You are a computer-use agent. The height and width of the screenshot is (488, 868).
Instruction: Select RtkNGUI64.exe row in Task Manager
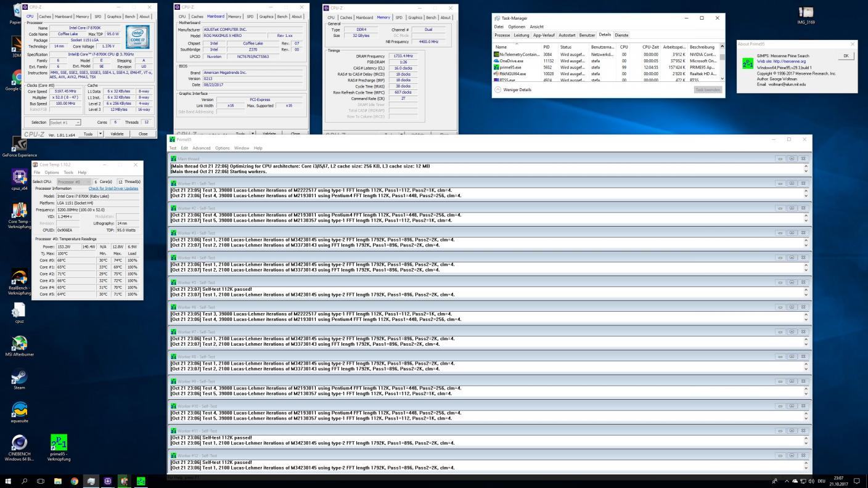(x=606, y=74)
